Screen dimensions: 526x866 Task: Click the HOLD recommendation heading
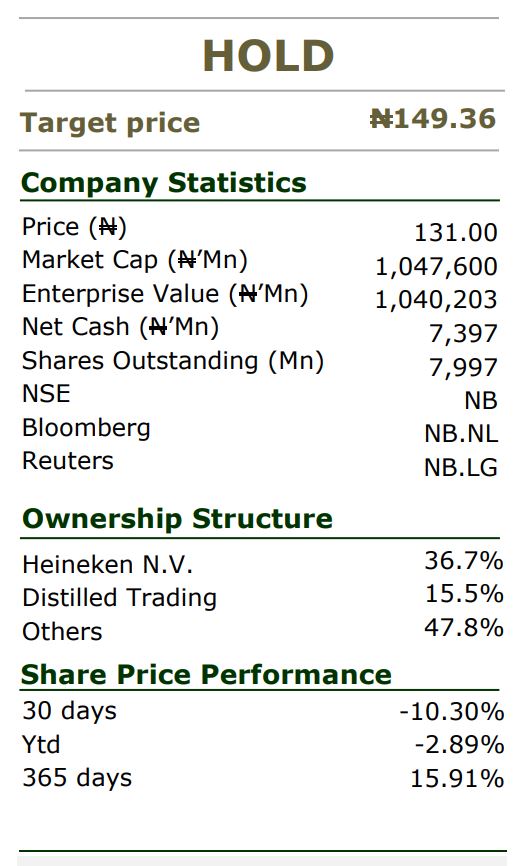(269, 56)
